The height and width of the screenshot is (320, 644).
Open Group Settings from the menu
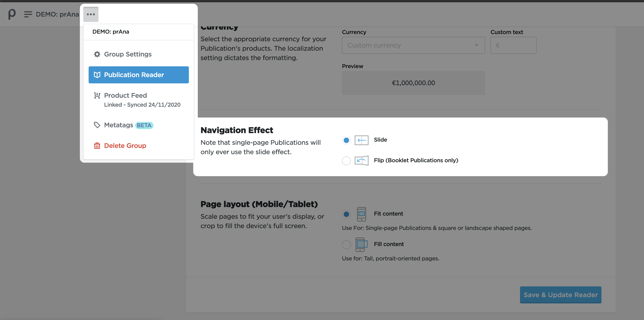128,54
